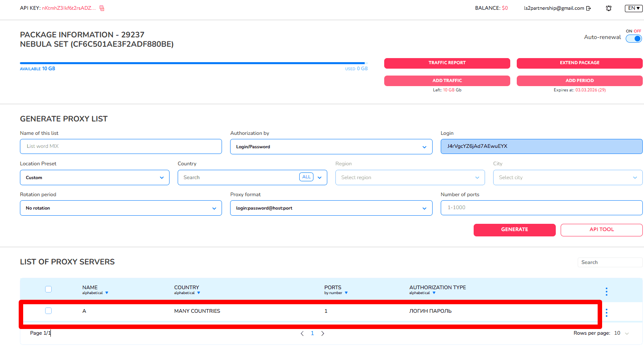This screenshot has height=355, width=644.
Task: Check the select-all checkbox in table header
Action: click(x=48, y=289)
